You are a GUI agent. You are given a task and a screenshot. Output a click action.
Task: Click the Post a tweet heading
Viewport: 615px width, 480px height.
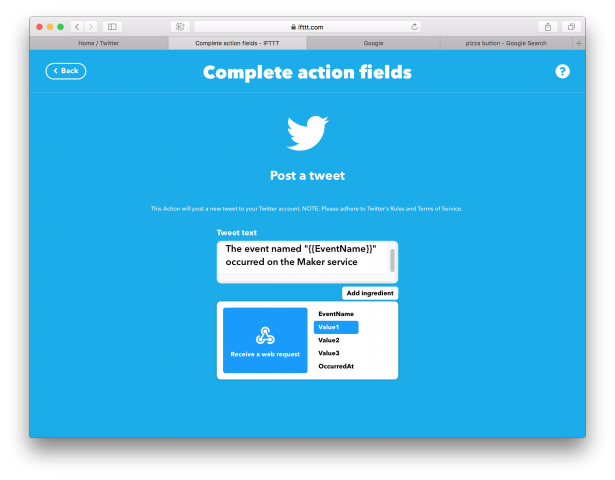pos(308,175)
